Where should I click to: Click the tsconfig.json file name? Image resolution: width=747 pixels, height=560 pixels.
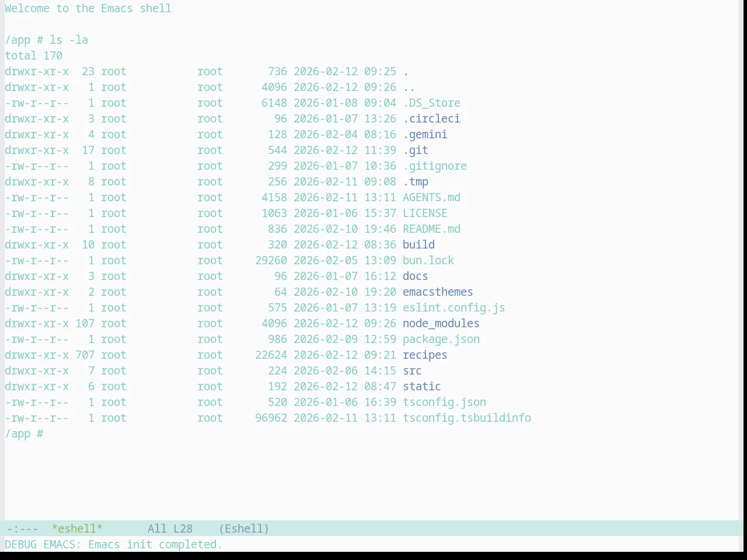[x=444, y=402]
